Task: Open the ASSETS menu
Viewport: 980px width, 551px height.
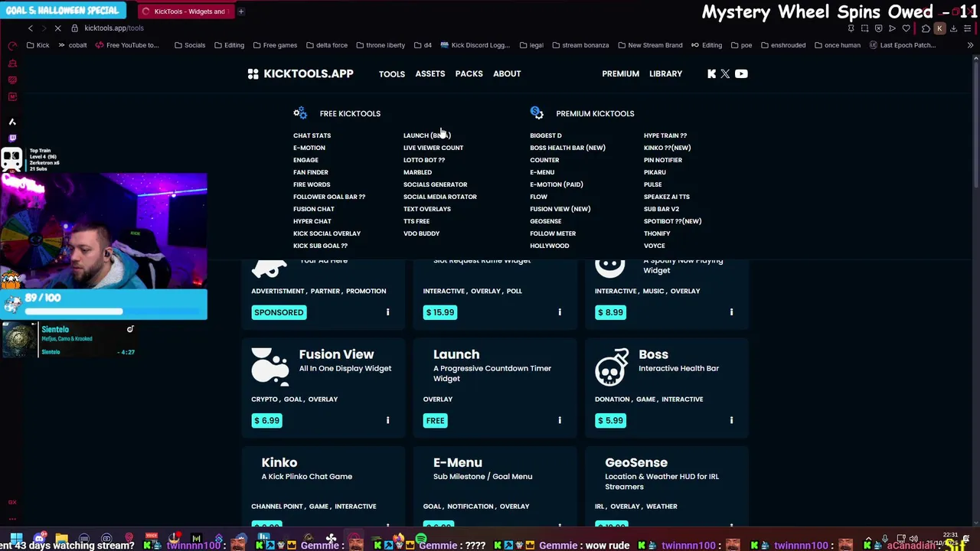Action: point(430,74)
